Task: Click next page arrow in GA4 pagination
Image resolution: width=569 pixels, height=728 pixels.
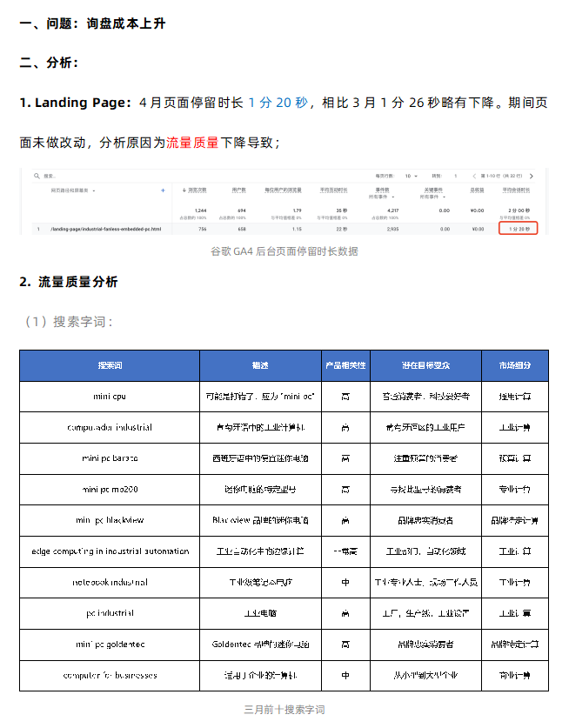Action: click(x=531, y=176)
